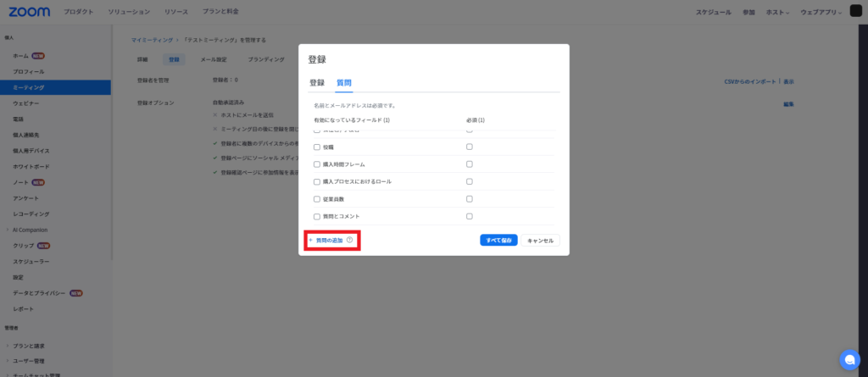The width and height of the screenshot is (868, 377).
Task: Click the user profile avatar
Action: [x=855, y=12]
